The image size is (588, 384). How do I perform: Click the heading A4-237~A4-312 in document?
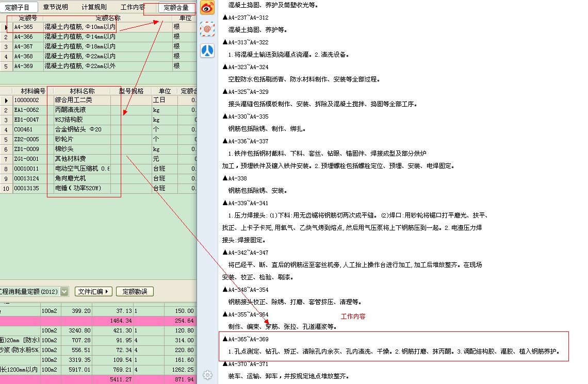pos(246,18)
